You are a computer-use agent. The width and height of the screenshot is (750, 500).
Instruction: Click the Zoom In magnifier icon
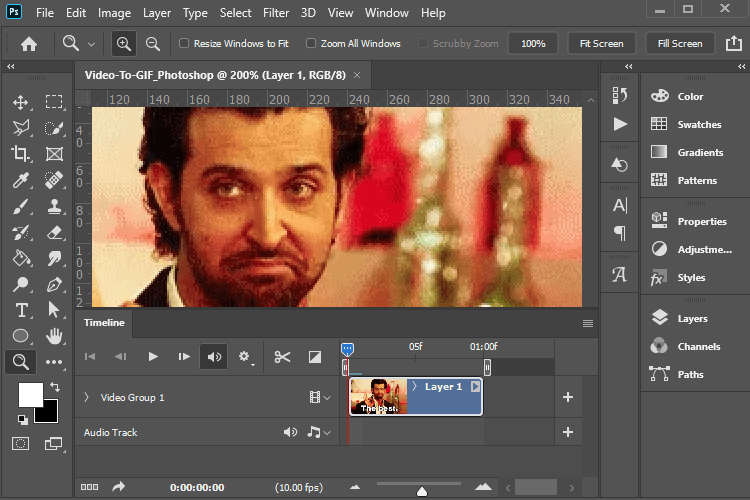click(x=124, y=44)
